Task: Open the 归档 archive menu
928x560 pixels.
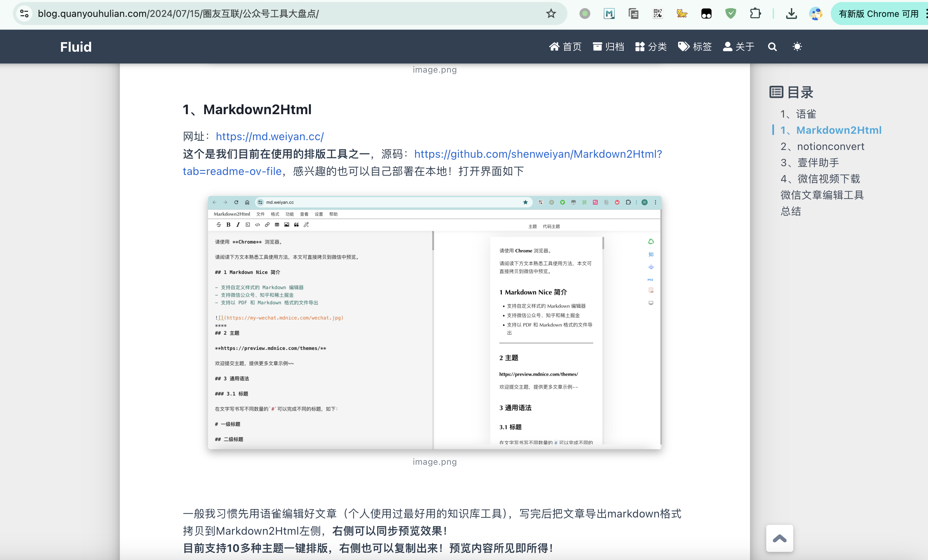Action: click(608, 47)
